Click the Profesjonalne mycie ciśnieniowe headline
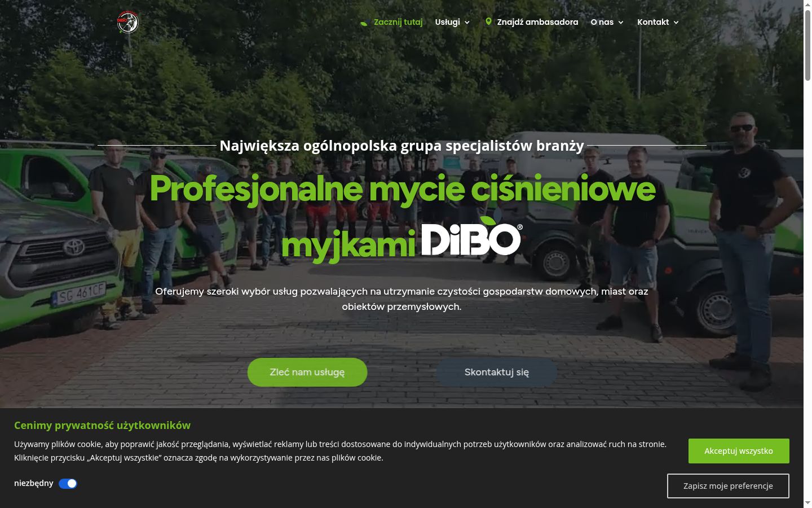The height and width of the screenshot is (508, 812). pyautogui.click(x=402, y=189)
